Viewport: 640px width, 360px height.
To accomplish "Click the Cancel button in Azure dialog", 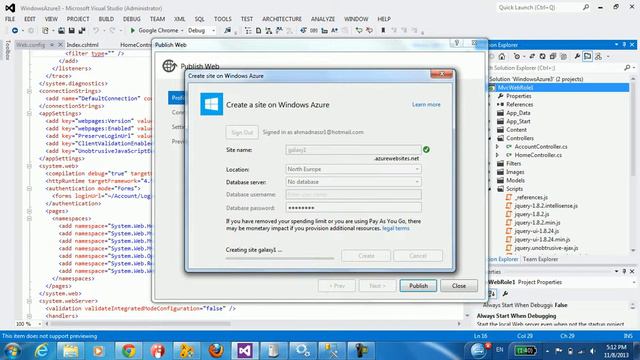I will click(x=418, y=256).
